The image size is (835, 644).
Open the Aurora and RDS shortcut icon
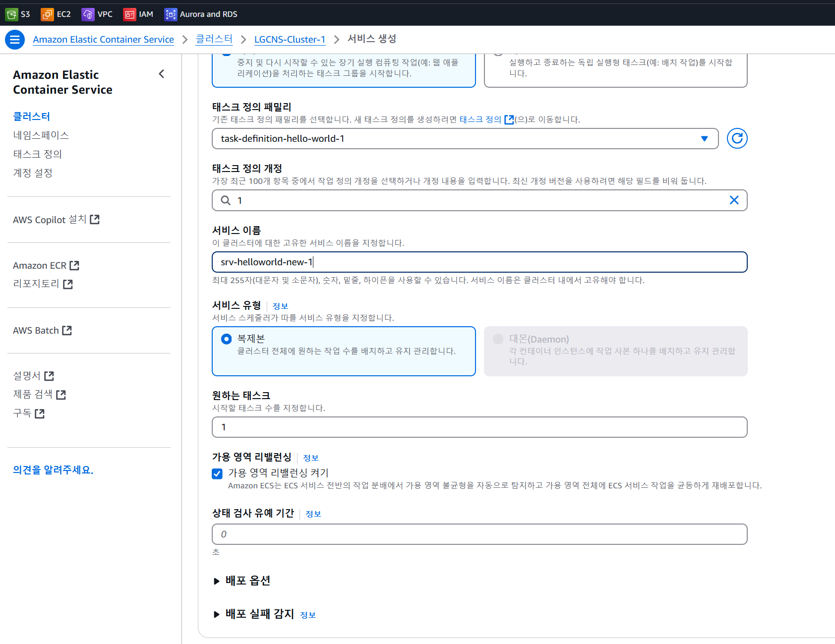point(171,14)
